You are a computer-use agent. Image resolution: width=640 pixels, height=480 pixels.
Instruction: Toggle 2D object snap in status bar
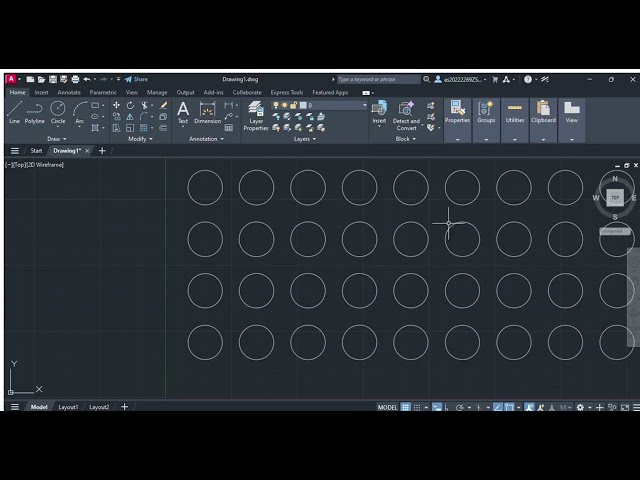pyautogui.click(x=509, y=407)
